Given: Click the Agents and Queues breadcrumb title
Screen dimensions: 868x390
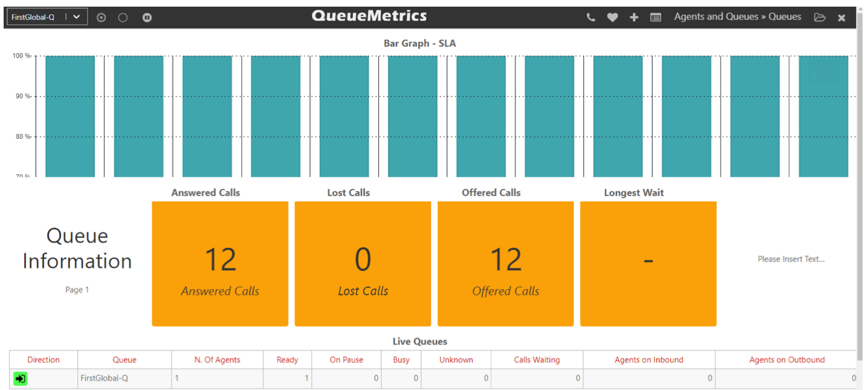Looking at the screenshot, I should coord(737,17).
